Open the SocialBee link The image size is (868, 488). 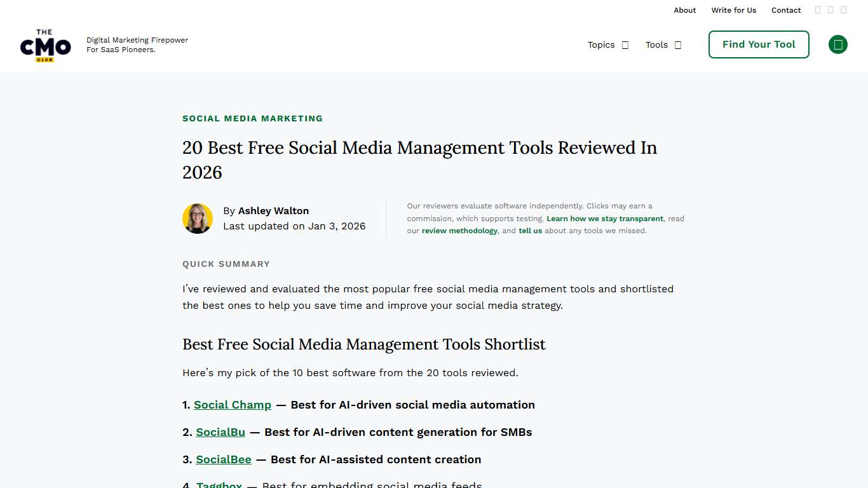tap(224, 459)
